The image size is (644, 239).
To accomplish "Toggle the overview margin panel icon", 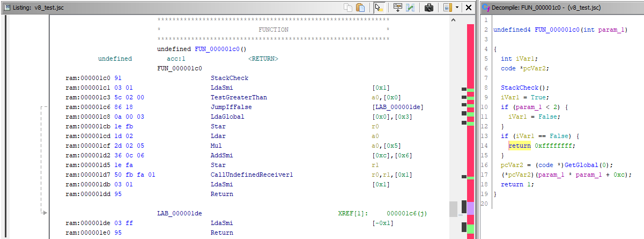I will (447, 8).
